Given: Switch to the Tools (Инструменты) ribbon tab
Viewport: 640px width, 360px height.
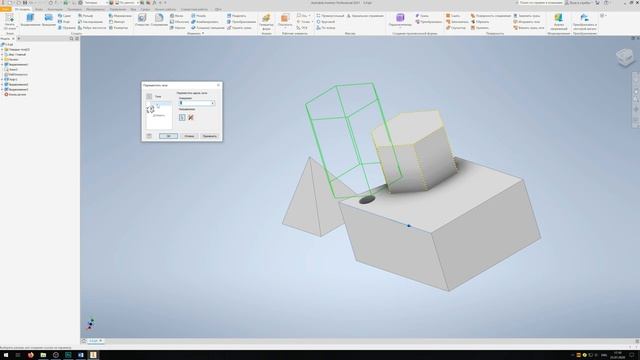Looking at the screenshot, I should tap(95, 9).
